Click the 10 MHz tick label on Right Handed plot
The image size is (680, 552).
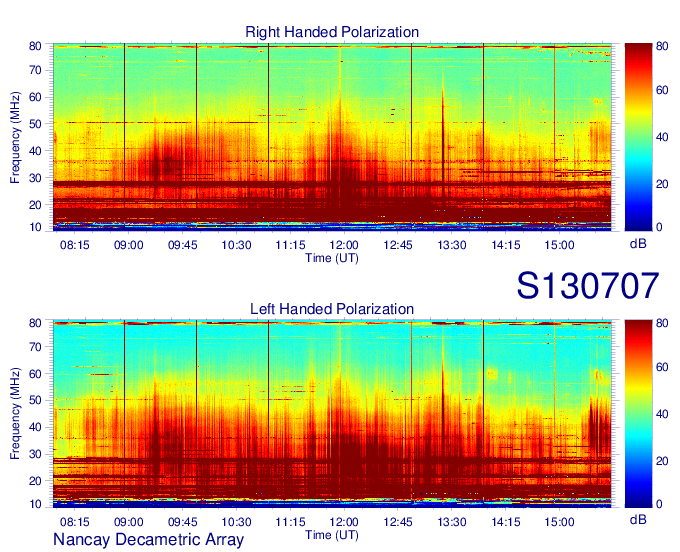pyautogui.click(x=35, y=227)
